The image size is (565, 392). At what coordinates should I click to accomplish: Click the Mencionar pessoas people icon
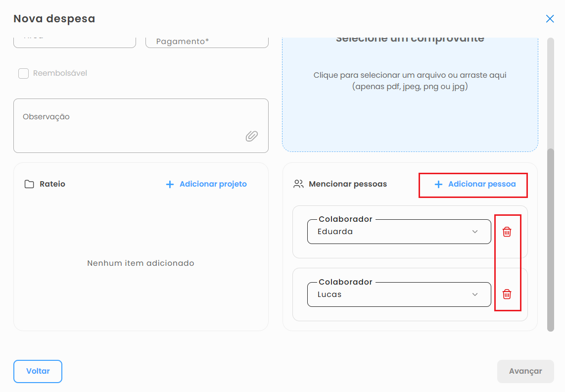(x=298, y=184)
